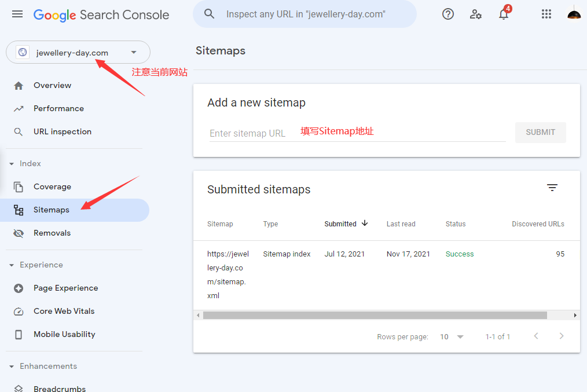This screenshot has height=392, width=587.
Task: Open the submitted sitemaps filter icon
Action: (x=552, y=188)
